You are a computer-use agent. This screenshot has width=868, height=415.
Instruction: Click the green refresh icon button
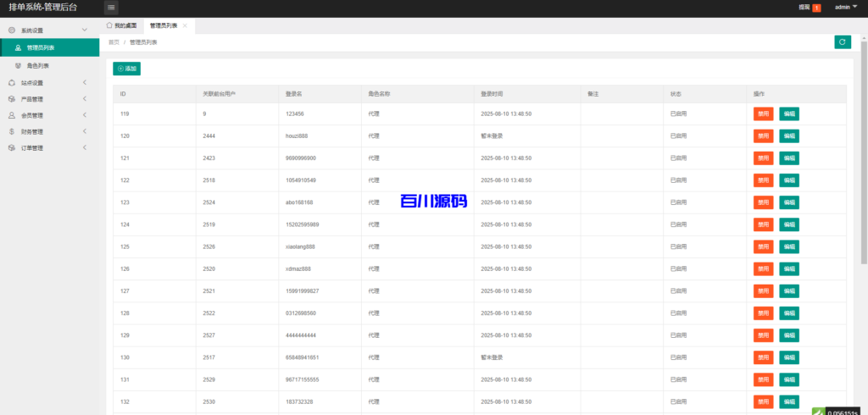coord(842,41)
